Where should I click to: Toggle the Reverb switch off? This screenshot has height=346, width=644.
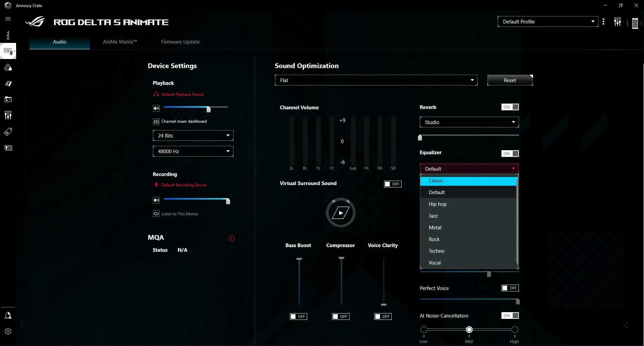pos(510,107)
